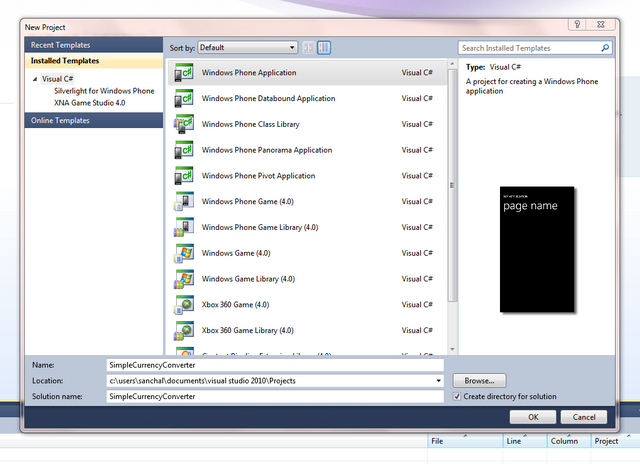This screenshot has height=464, width=640.
Task: Click the Solution name input field
Action: point(275,396)
